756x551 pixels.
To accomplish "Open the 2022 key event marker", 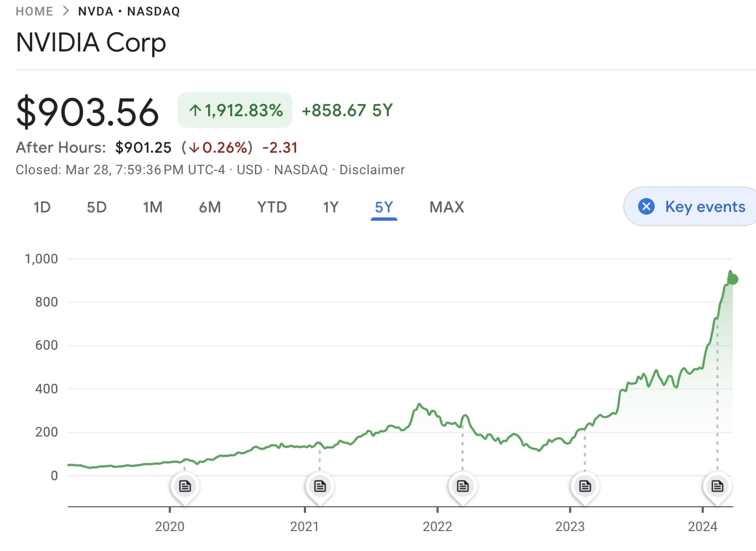I will click(x=463, y=485).
